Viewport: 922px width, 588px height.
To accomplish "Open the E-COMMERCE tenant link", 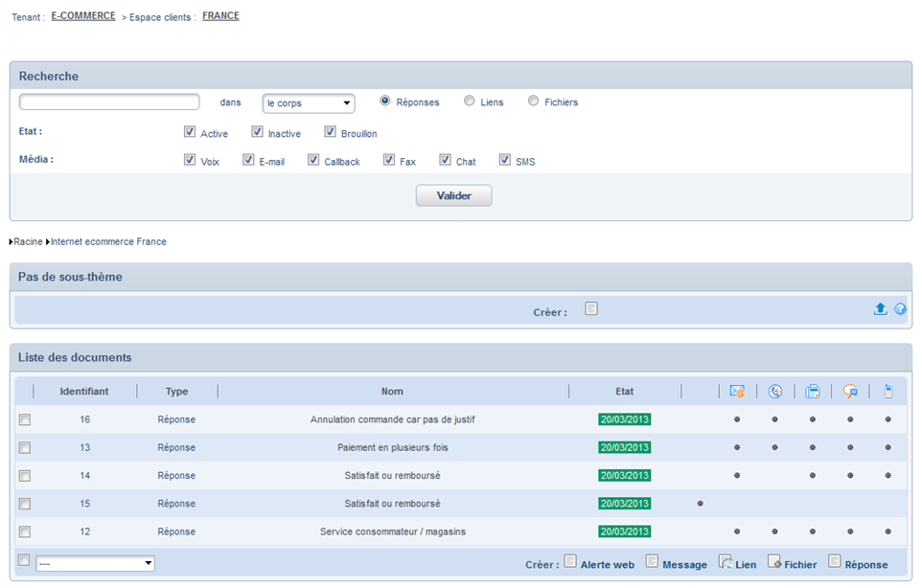I will coord(83,16).
